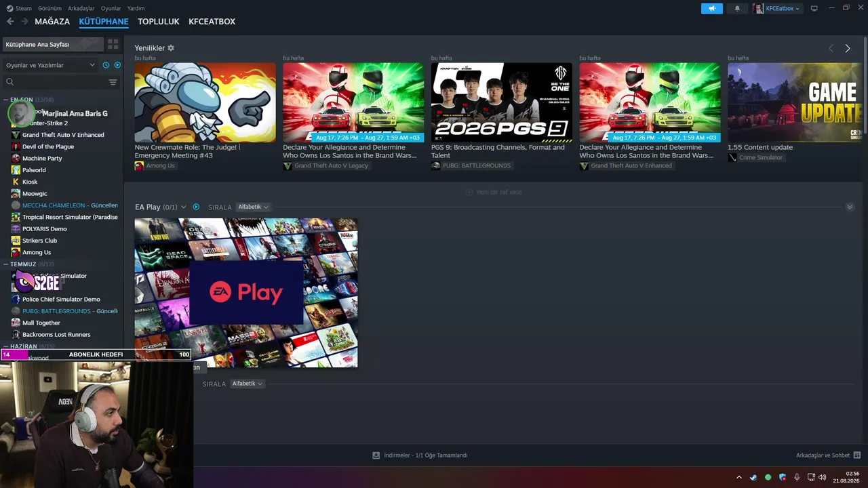Click the Crime Simulator game tag link

755,157
